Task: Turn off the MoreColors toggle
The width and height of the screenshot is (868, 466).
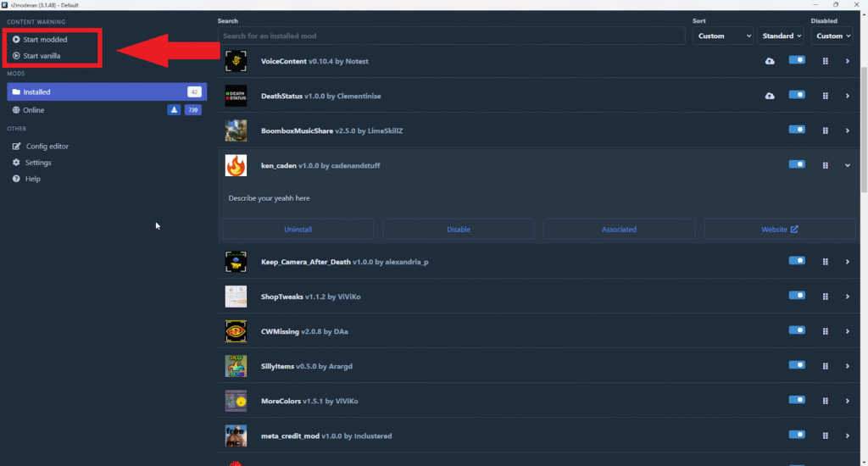Action: (797, 400)
